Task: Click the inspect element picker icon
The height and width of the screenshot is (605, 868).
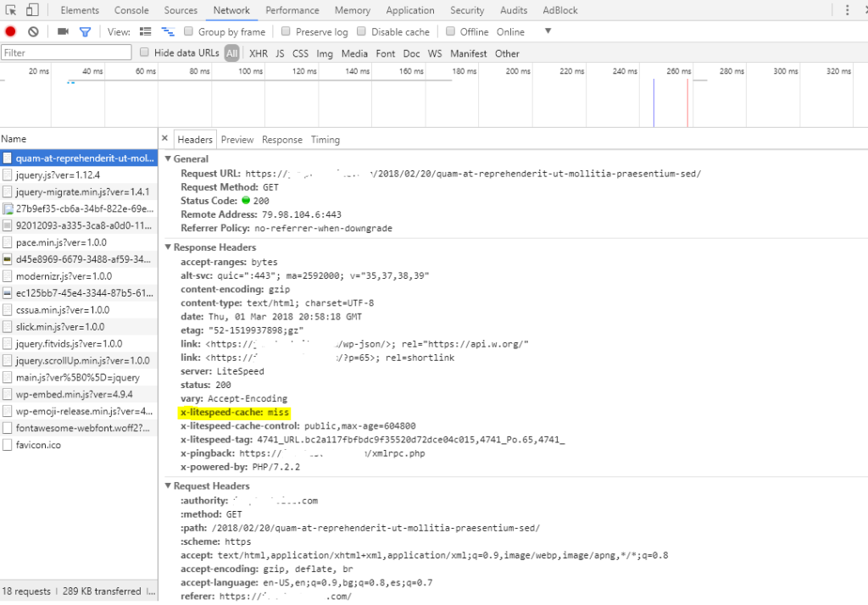Action: pyautogui.click(x=11, y=10)
